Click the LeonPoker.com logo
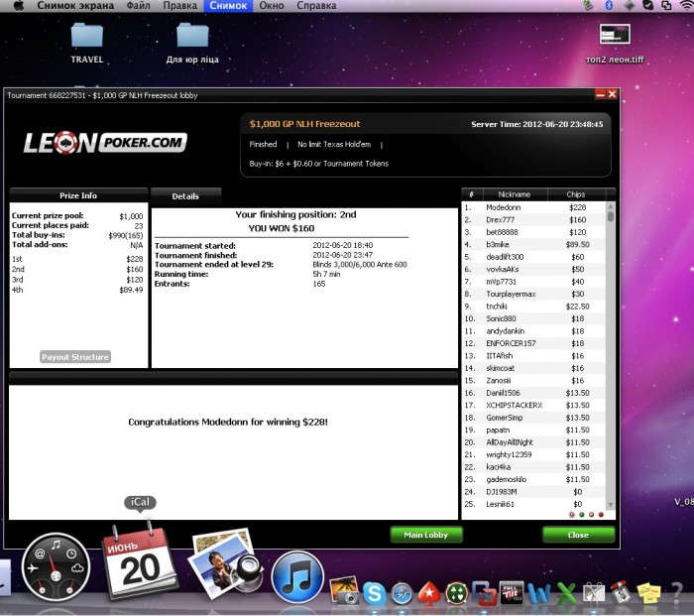Screen dimensions: 694x616 (x=105, y=143)
